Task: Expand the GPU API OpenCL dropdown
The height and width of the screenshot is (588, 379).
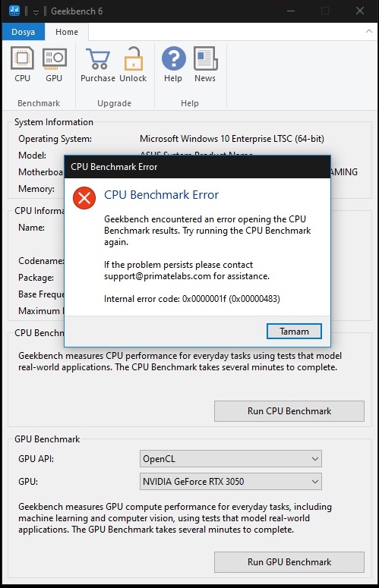Action: 231,458
